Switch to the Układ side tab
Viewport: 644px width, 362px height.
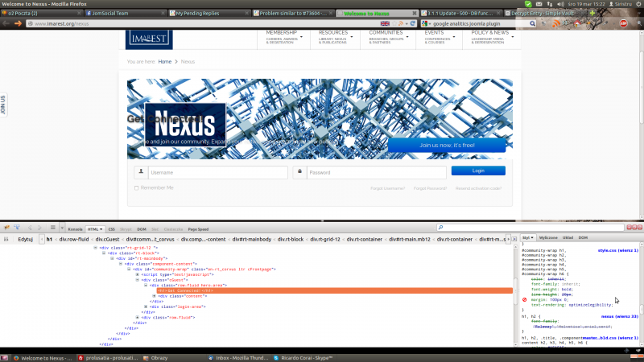click(x=568, y=237)
